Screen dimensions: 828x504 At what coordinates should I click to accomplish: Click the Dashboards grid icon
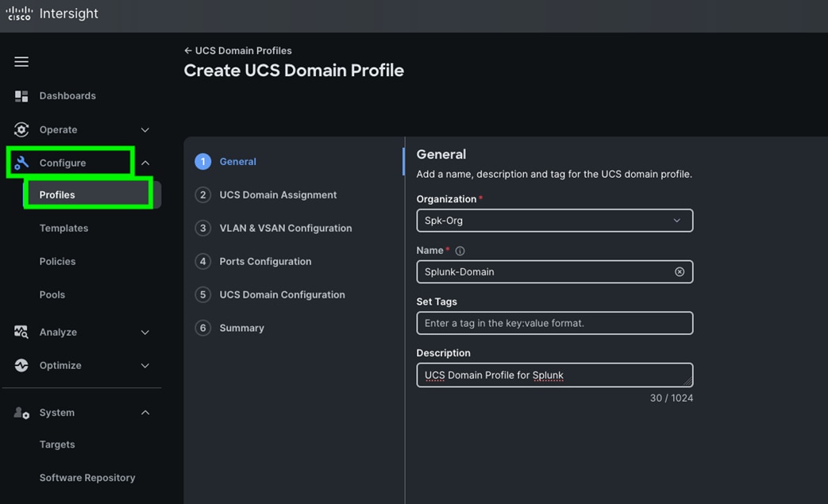21,96
